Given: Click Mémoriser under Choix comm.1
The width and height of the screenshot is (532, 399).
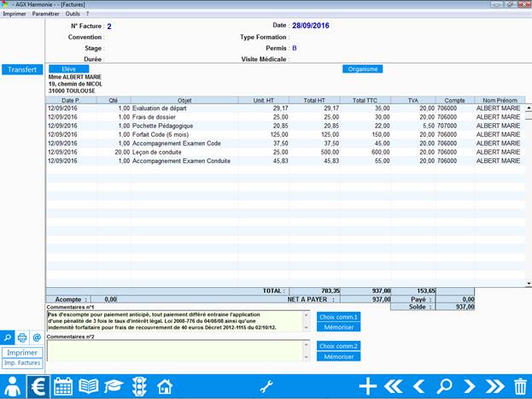Looking at the screenshot, I should pos(339,327).
